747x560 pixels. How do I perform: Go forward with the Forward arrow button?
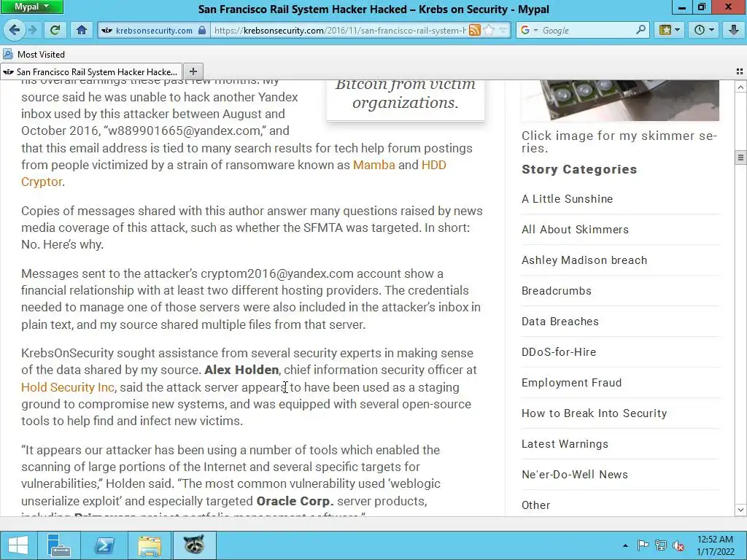click(x=32, y=30)
